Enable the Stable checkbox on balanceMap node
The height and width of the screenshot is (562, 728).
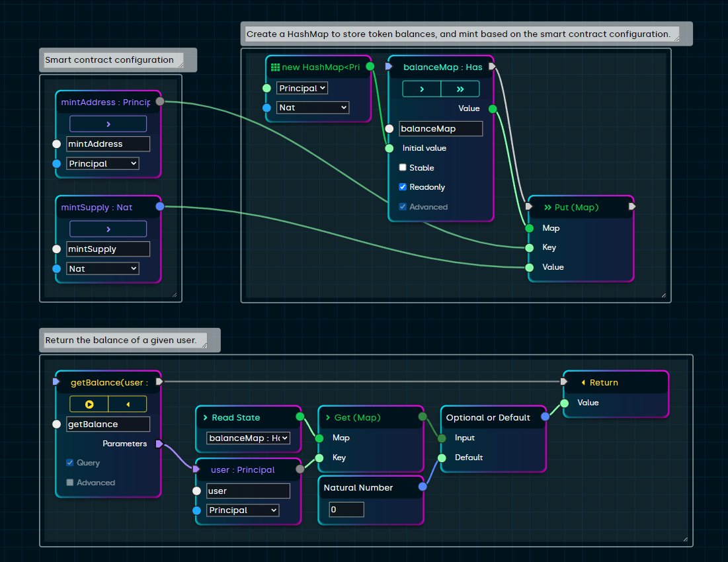pos(402,167)
